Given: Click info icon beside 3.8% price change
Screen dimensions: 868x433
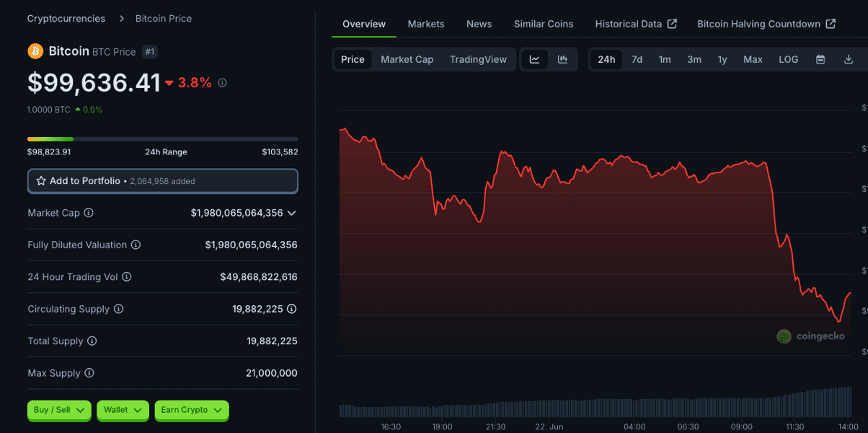Looking at the screenshot, I should tap(222, 83).
